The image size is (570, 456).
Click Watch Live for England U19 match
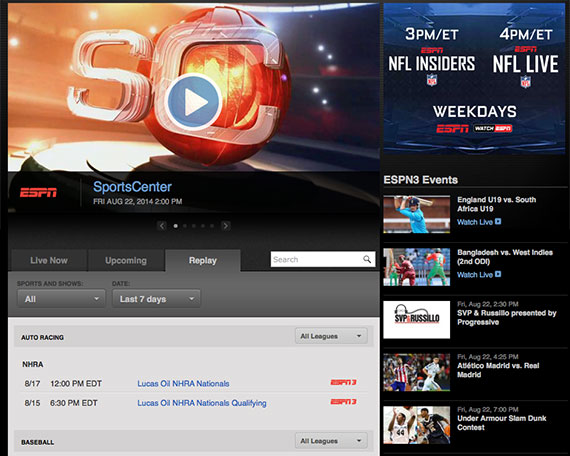pos(475,222)
